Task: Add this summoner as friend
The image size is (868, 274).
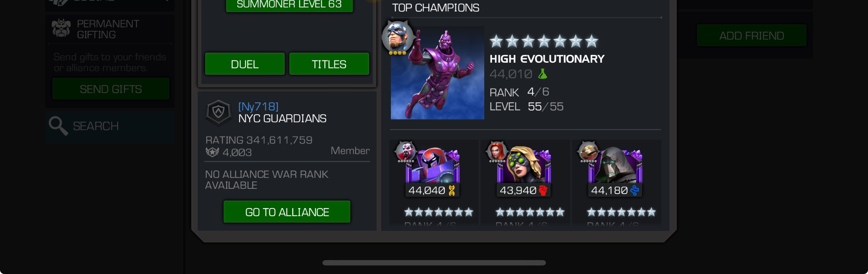Action: pyautogui.click(x=751, y=36)
